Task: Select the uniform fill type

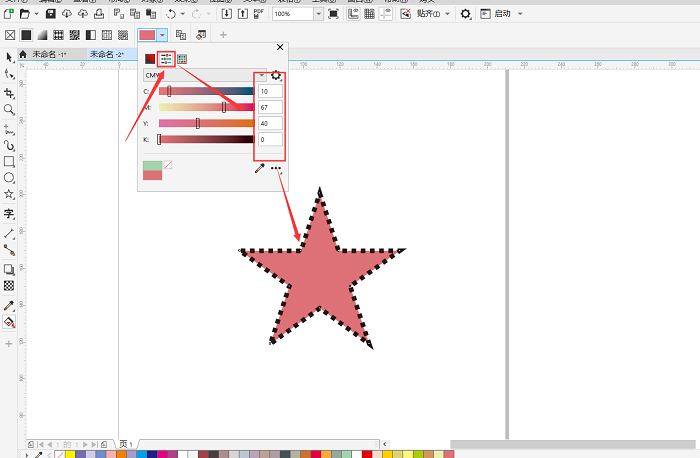Action: tap(26, 35)
